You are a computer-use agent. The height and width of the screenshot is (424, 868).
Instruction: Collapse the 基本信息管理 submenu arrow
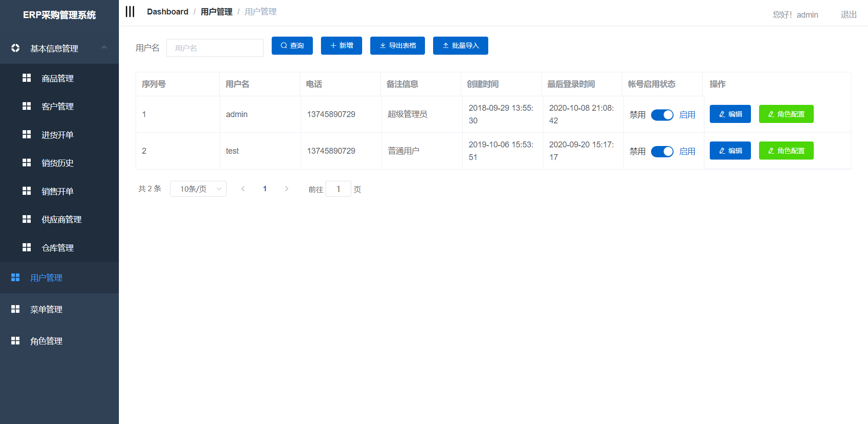[104, 47]
